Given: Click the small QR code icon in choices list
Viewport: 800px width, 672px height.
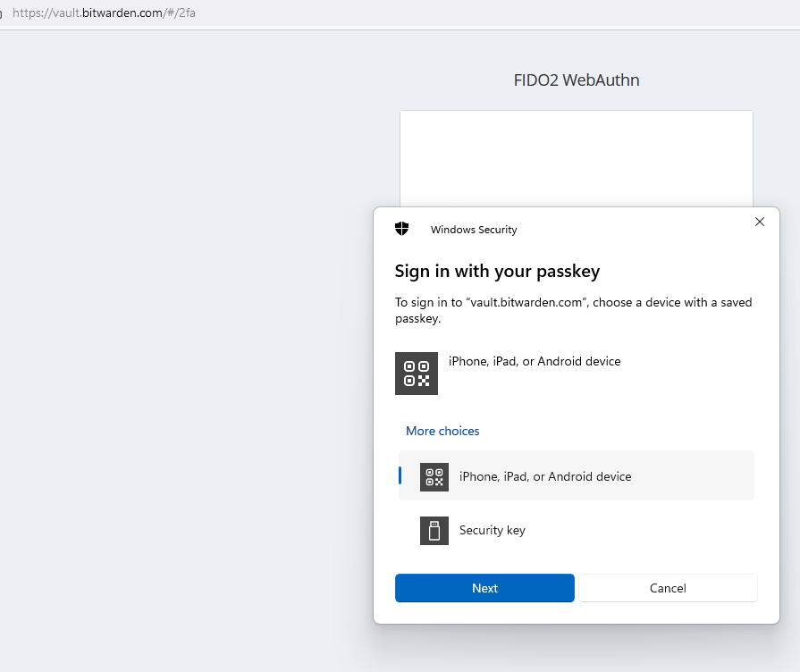Looking at the screenshot, I should (x=434, y=477).
